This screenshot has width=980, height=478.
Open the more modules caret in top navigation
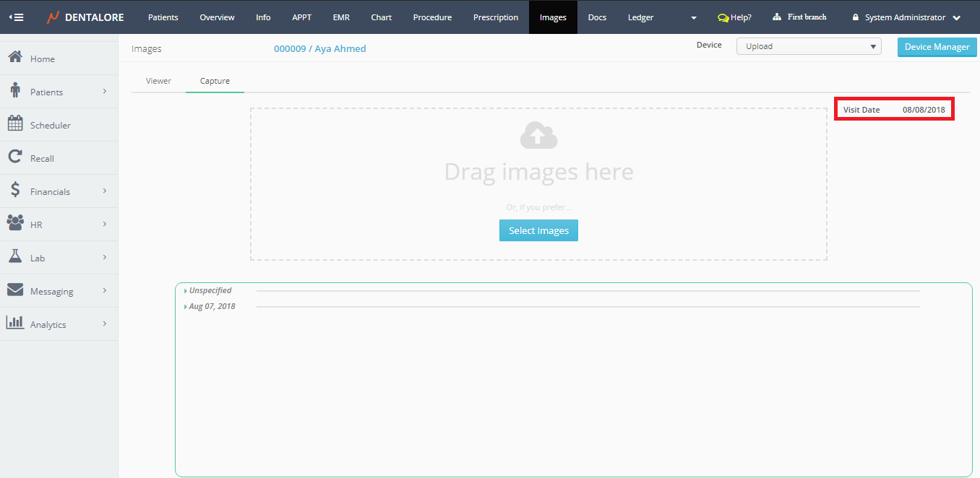[x=694, y=18]
